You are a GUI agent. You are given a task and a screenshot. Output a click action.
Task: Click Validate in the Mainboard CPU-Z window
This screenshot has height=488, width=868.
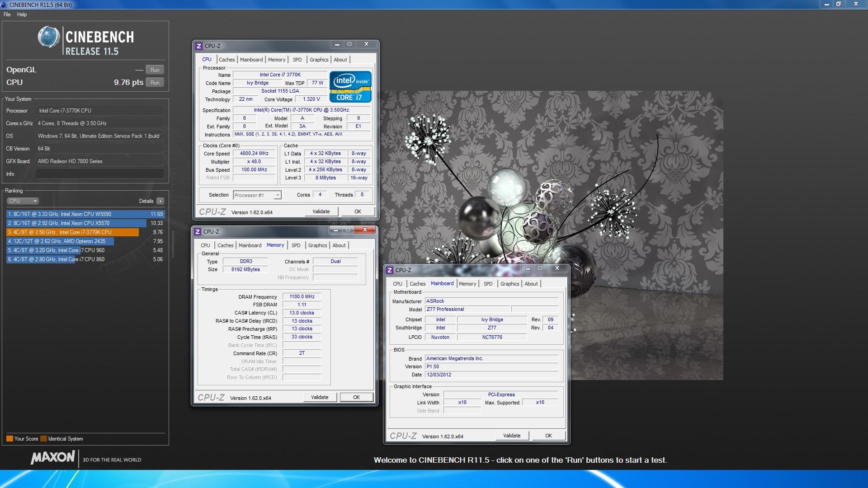click(512, 436)
